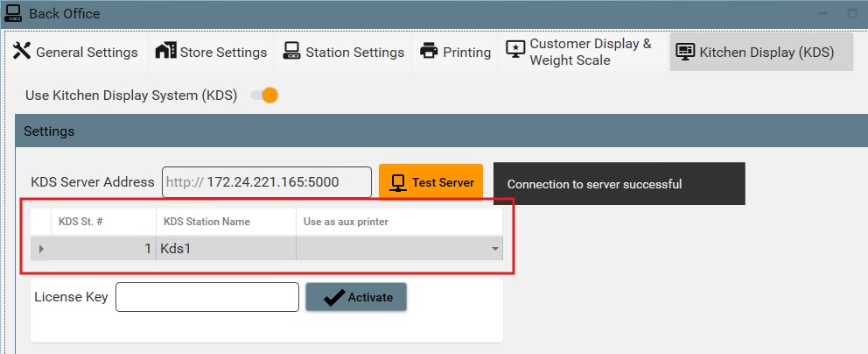Click the store building icon
The image size is (868, 354).
[x=165, y=52]
